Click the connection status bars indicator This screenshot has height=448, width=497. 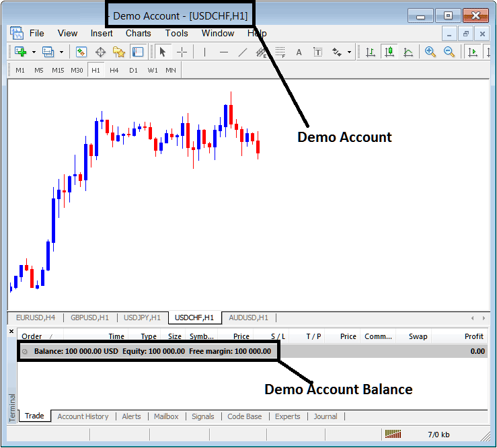(392, 435)
